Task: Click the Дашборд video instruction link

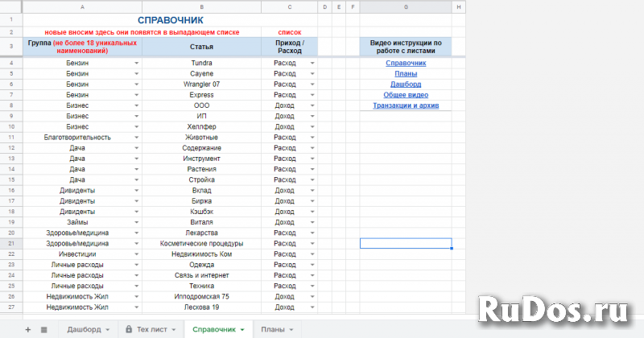Action: point(406,84)
